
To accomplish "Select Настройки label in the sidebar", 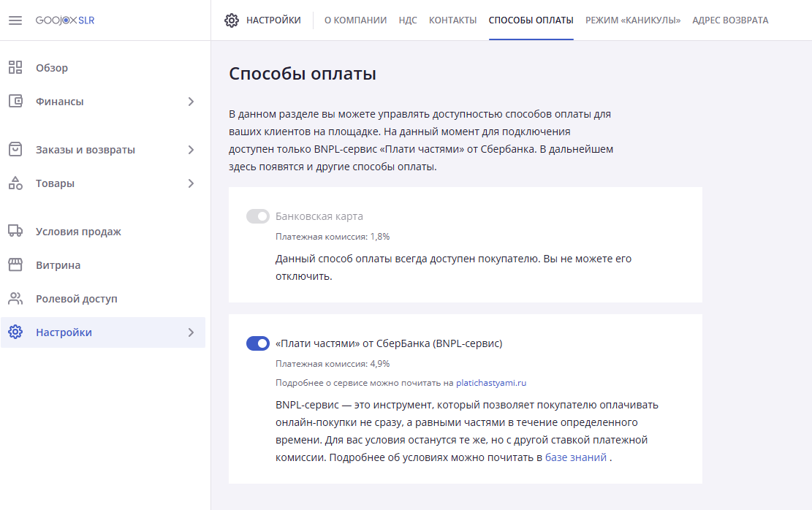I will tap(64, 332).
